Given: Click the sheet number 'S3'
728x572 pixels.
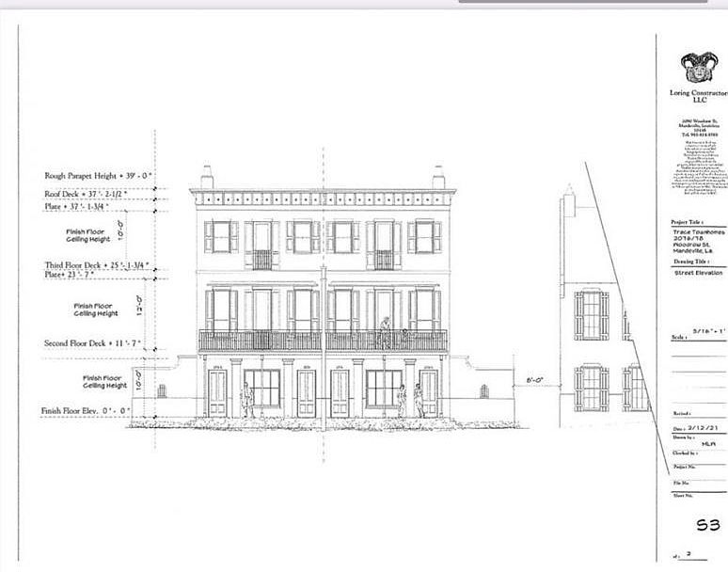Looking at the screenshot, I should coord(708,525).
